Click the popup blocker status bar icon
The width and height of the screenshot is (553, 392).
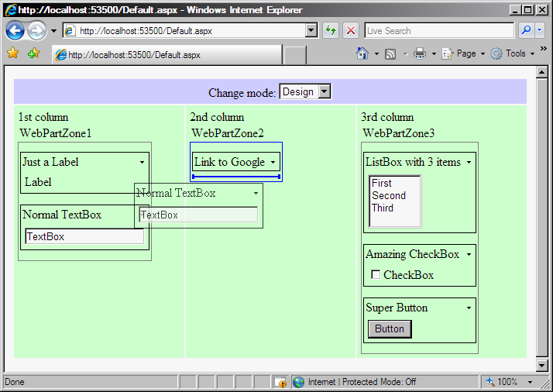coord(280,382)
